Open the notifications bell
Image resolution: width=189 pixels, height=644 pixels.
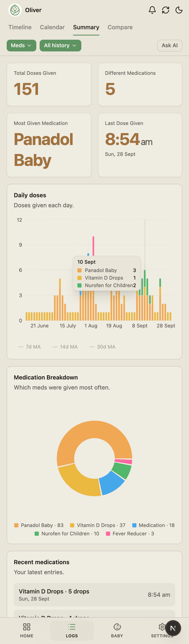[x=152, y=10]
